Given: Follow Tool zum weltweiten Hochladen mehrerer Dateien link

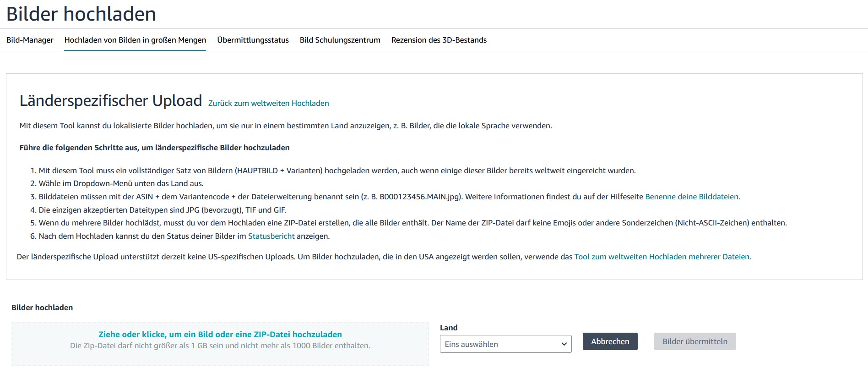Looking at the screenshot, I should (662, 257).
